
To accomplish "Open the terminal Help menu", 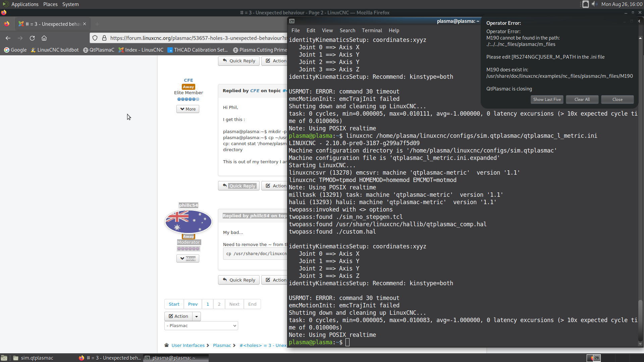I will point(394,31).
